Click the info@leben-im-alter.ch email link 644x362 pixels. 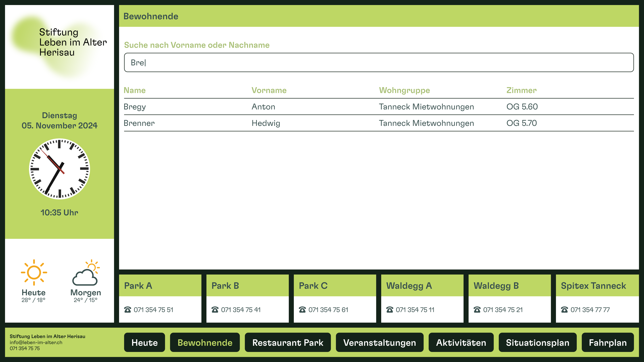[x=36, y=343]
